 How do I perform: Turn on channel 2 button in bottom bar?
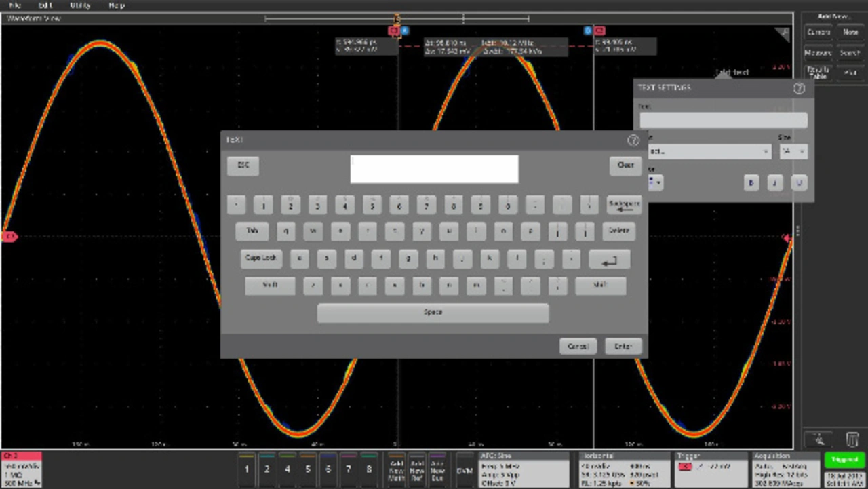[267, 468]
